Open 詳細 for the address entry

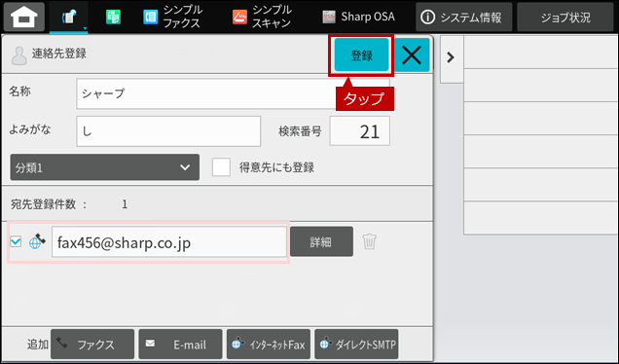[321, 241]
